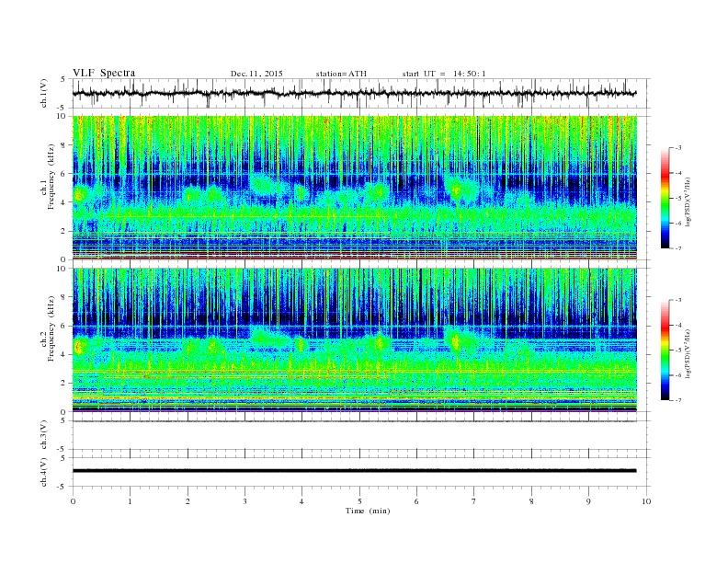Click the "9" tick on the time axis
The width and height of the screenshot is (728, 563).
pyautogui.click(x=588, y=501)
